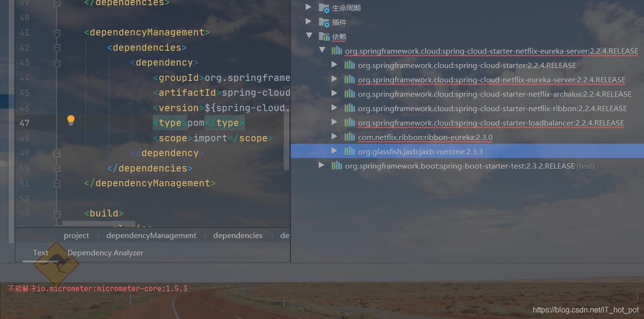The image size is (644, 319).
Task: Click the <groupId> tag on line 44
Action: click(179, 78)
